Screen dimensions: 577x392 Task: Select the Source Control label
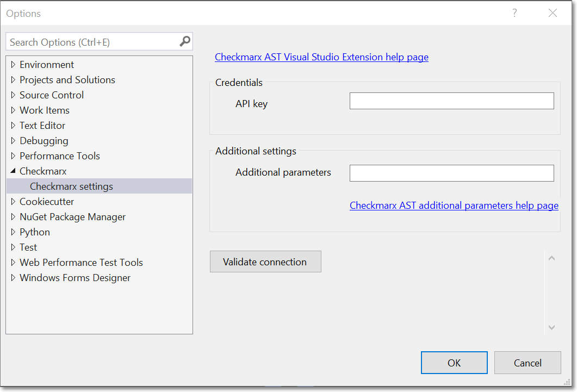pyautogui.click(x=52, y=95)
